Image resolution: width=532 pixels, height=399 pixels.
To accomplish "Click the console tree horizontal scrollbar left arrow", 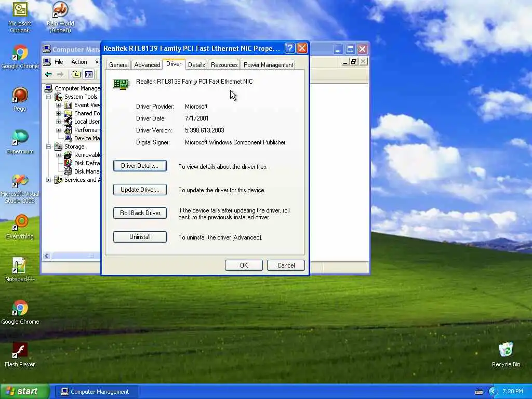I will (47, 256).
